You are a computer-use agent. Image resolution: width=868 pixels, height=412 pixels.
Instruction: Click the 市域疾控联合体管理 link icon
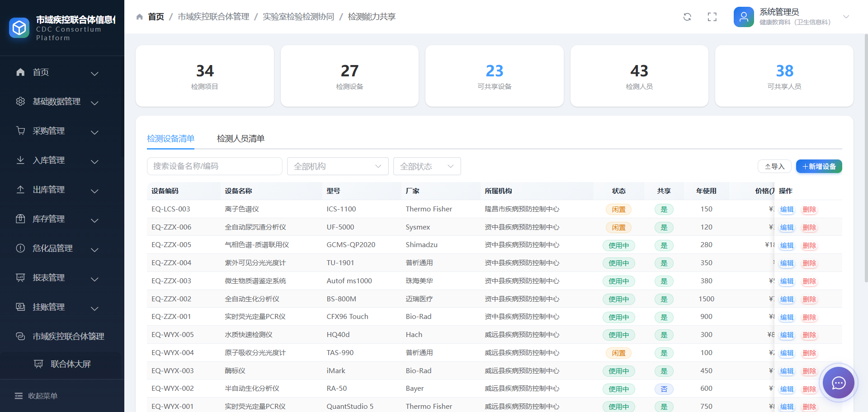[20, 336]
